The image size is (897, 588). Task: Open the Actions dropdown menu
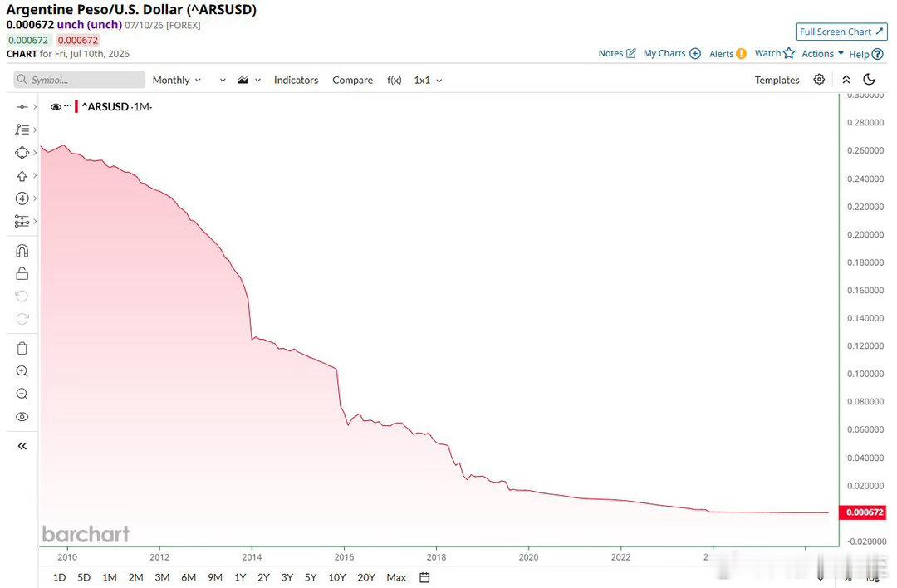822,54
